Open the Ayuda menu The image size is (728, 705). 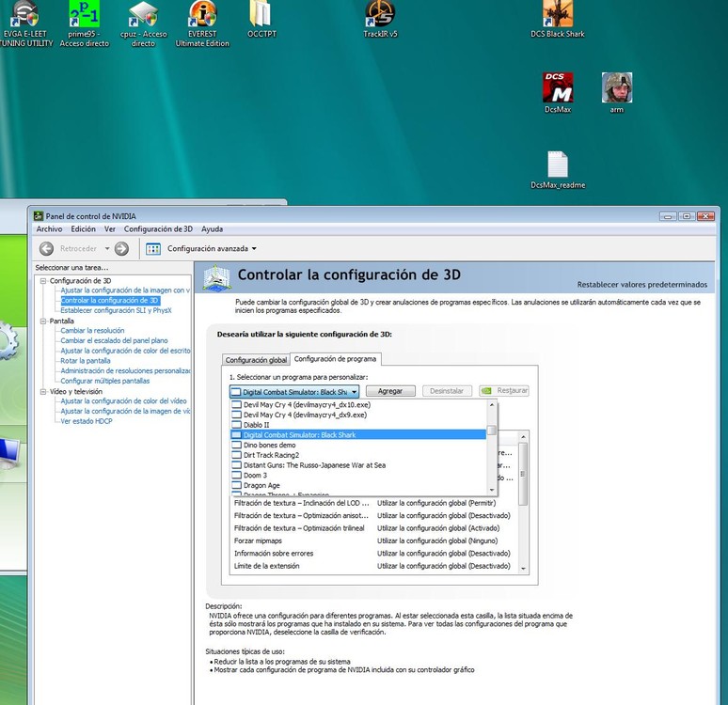[212, 229]
